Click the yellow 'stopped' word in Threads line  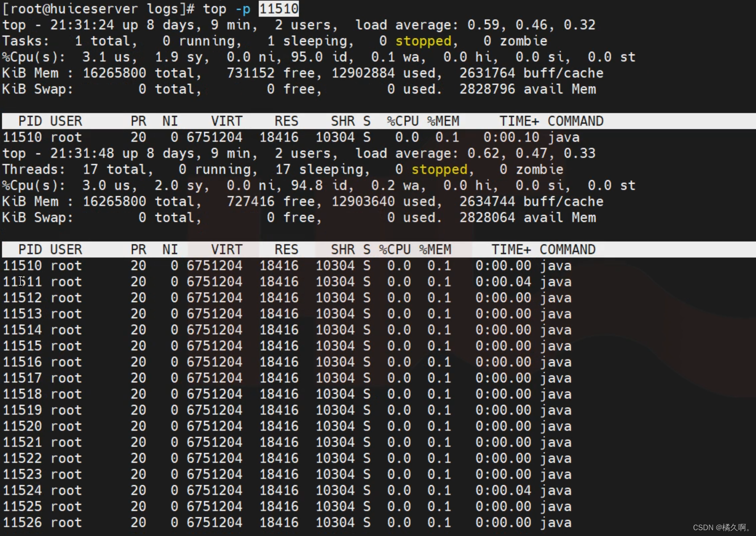440,169
